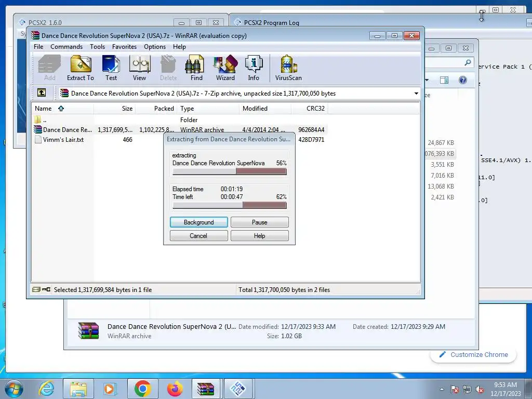Click the Vimm's Lair.txt file icon
Viewport: 532px width, 399px height.
(38, 139)
